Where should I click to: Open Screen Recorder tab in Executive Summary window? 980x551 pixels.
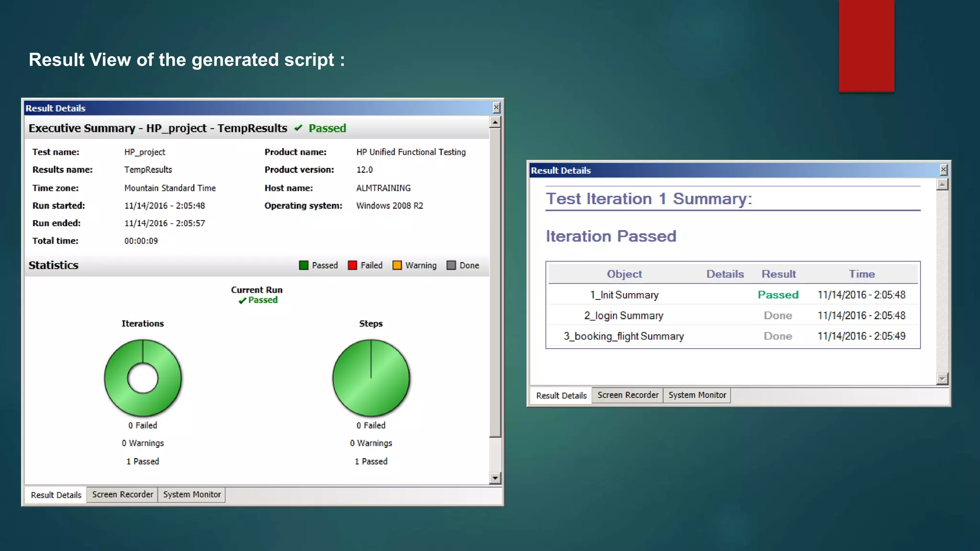pyautogui.click(x=122, y=495)
